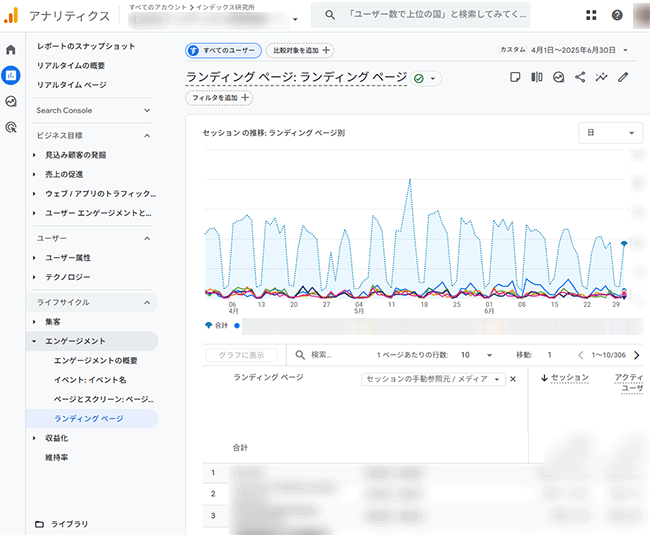Click the report title ランディング ページ
Screen dimensions: 650x535
(296, 77)
